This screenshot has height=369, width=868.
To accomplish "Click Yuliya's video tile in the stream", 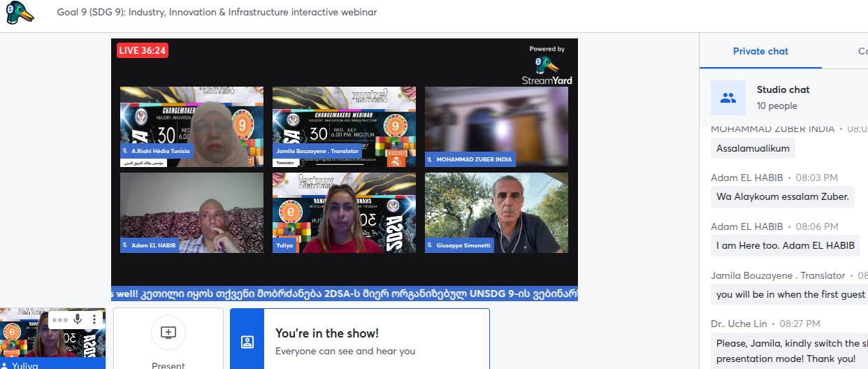I will [344, 212].
